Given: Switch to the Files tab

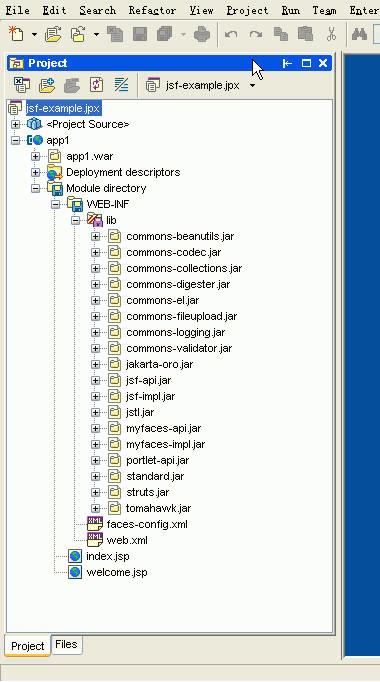Looking at the screenshot, I should coord(66,644).
